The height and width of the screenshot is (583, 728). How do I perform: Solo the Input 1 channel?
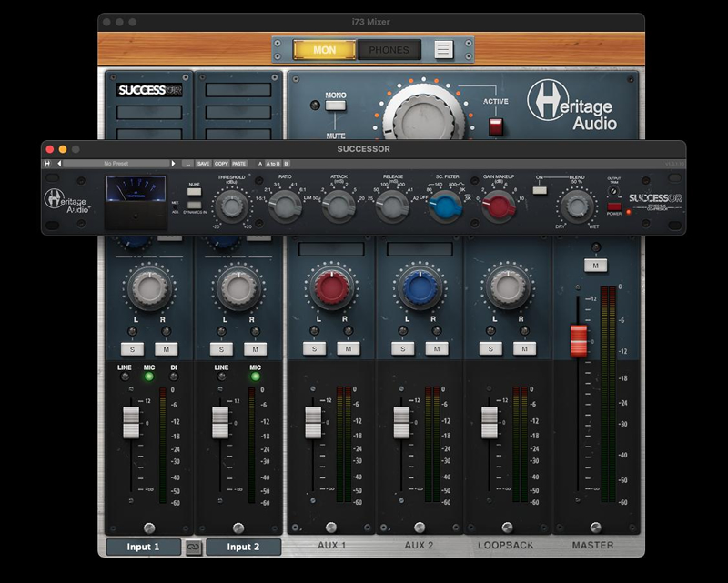[x=132, y=349]
